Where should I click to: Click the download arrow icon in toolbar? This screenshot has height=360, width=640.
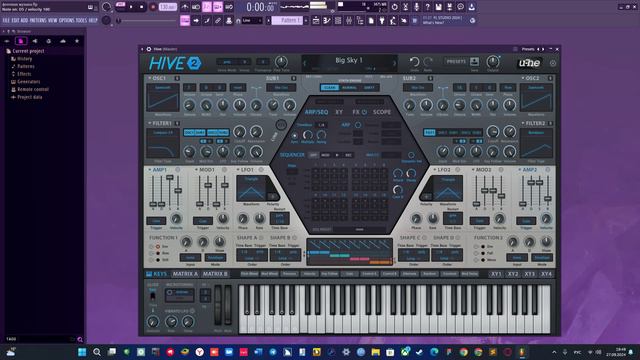pos(471,7)
